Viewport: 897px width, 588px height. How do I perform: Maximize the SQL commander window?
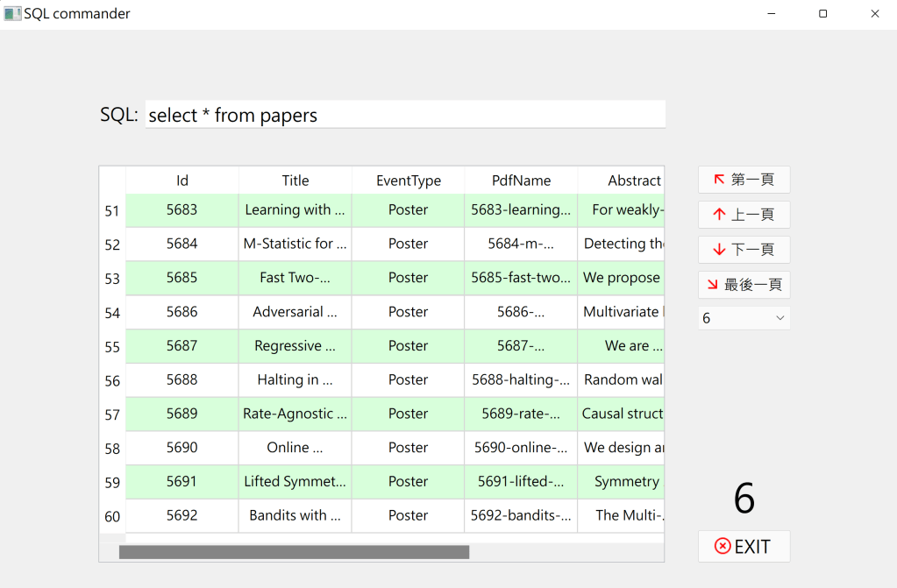tap(822, 14)
